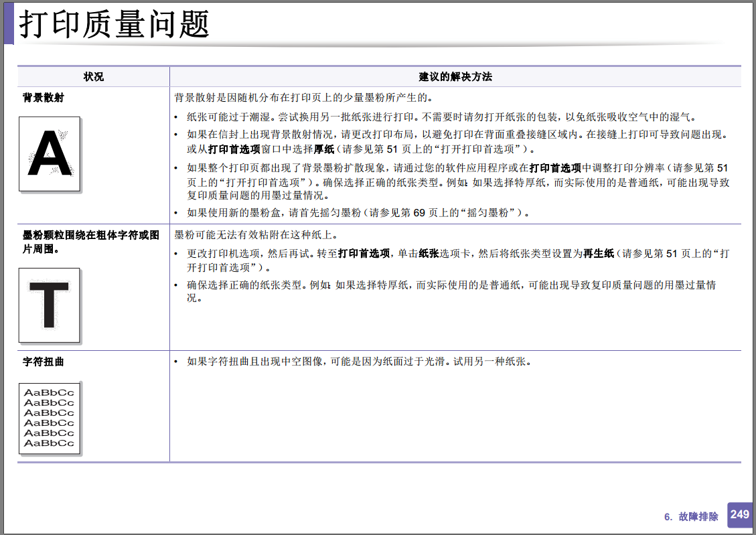Click bold 纸张 tab name text

429,254
